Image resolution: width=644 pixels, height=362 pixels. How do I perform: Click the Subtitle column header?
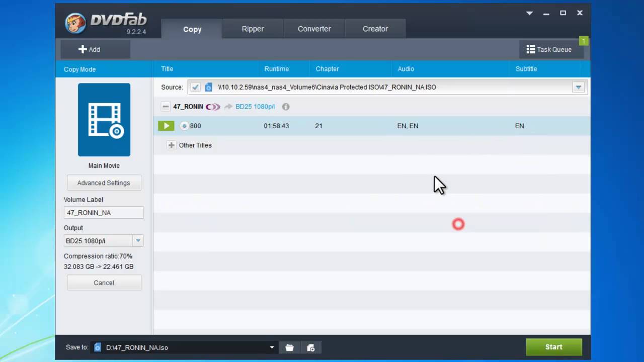[526, 69]
